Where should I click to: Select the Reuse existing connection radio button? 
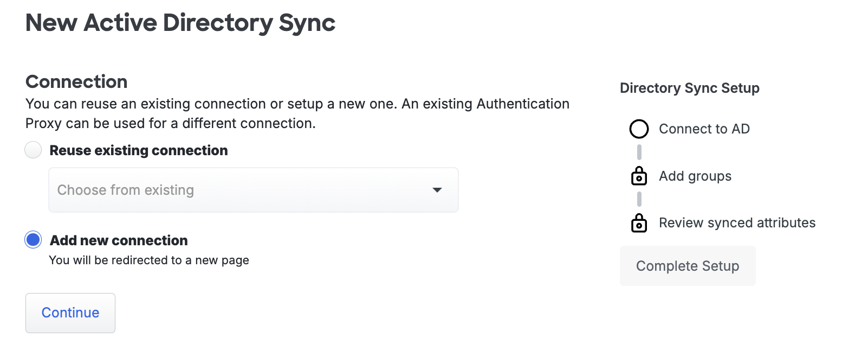tap(33, 150)
